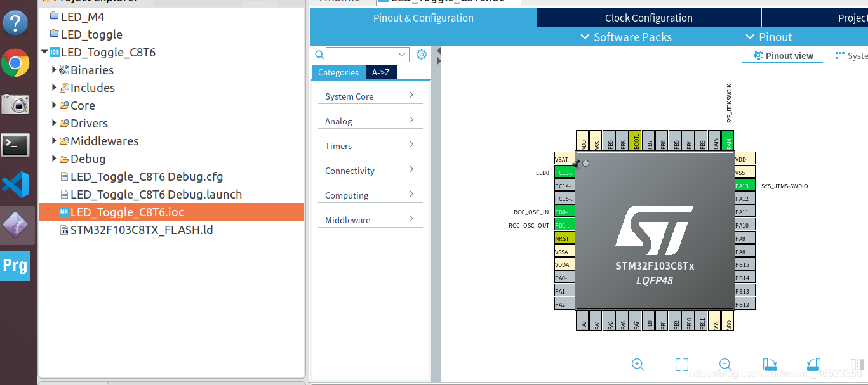Open the peripheral search dropdown

(403, 55)
